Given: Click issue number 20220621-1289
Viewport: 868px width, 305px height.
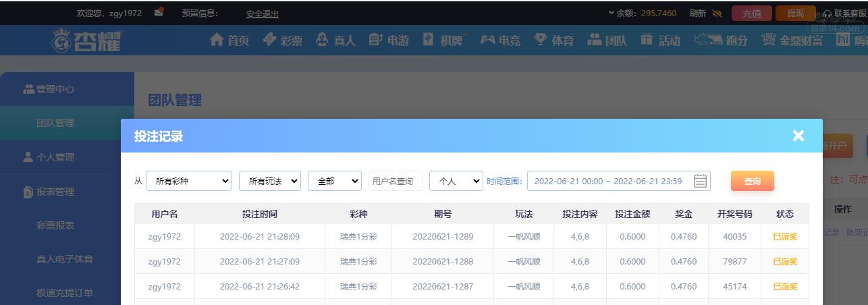Looking at the screenshot, I should 443,237.
